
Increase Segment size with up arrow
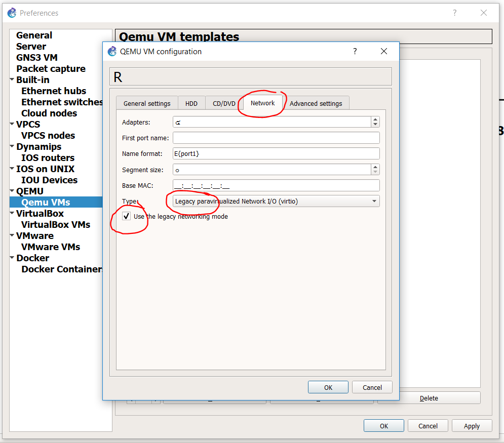click(x=375, y=167)
